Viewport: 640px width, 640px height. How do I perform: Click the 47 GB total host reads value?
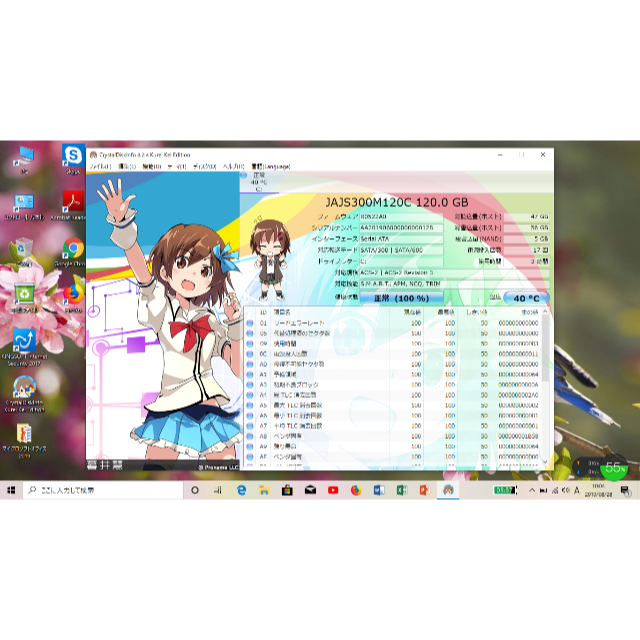[526, 217]
